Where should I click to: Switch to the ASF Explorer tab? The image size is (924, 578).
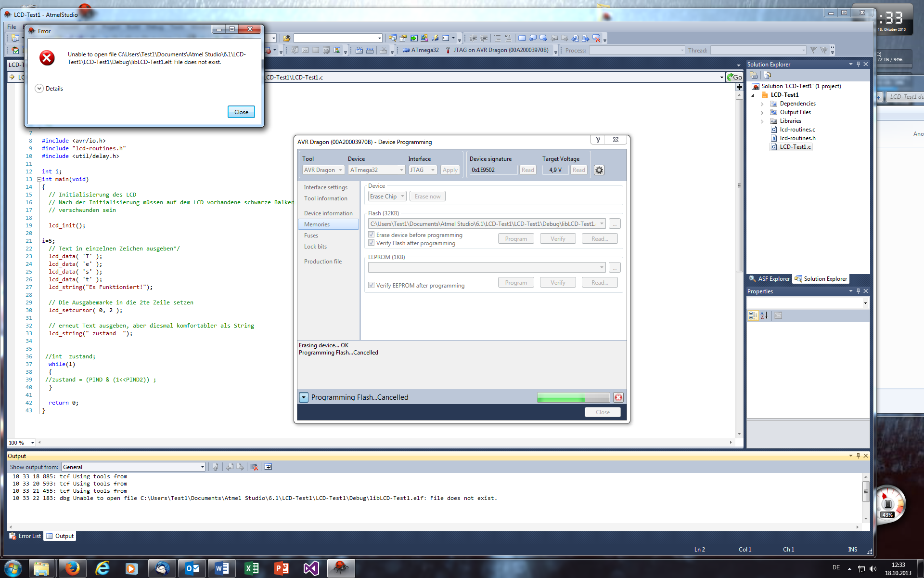(770, 279)
